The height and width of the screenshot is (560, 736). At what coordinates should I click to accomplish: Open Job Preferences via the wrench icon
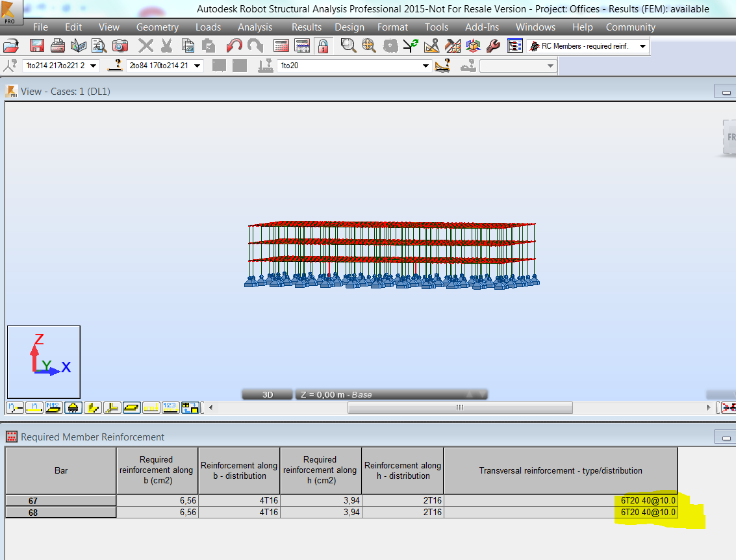(492, 45)
